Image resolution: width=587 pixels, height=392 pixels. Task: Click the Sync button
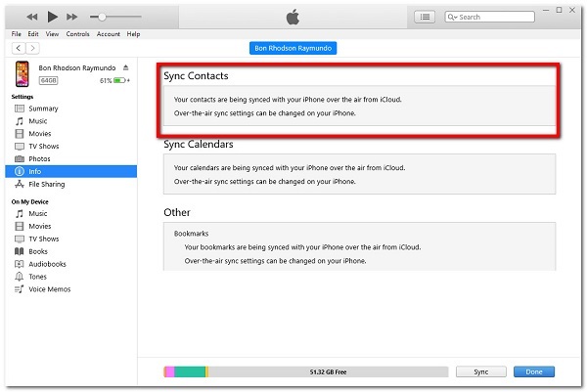click(x=481, y=371)
